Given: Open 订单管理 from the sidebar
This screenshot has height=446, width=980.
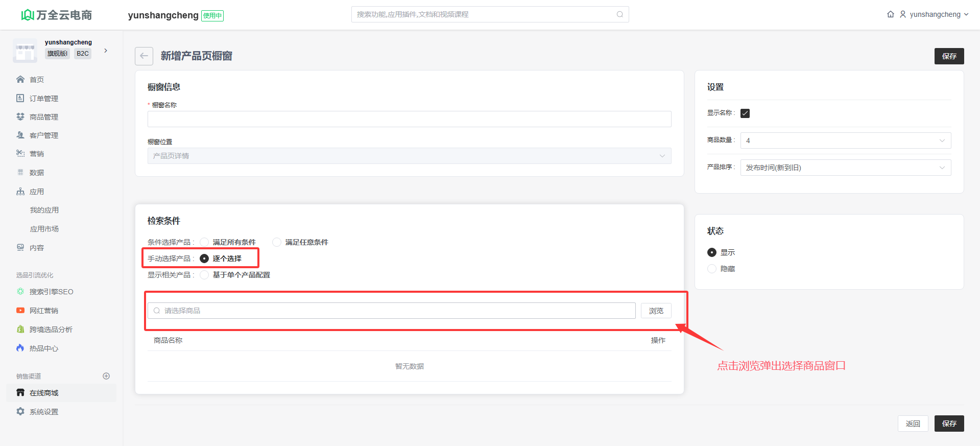Looking at the screenshot, I should tap(43, 99).
